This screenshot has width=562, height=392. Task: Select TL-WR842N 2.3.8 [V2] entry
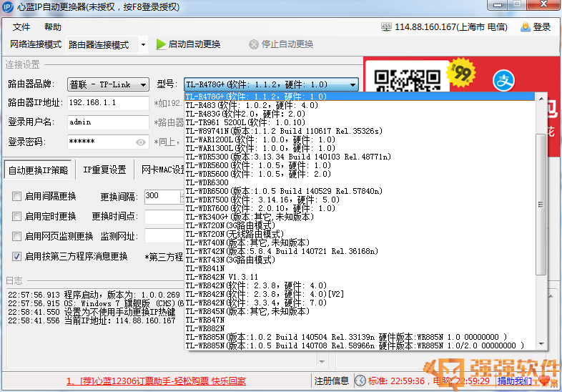point(360,295)
